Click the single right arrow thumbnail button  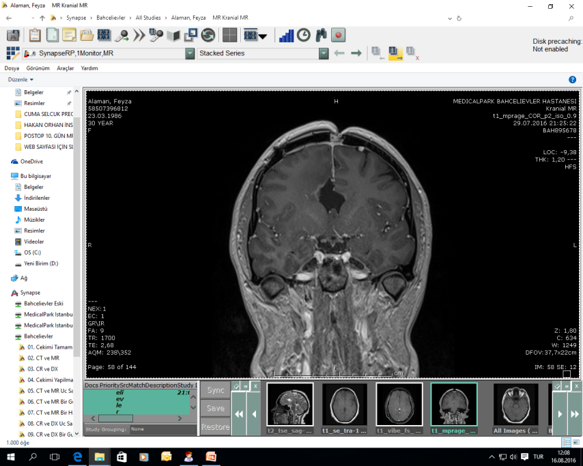tap(560, 414)
